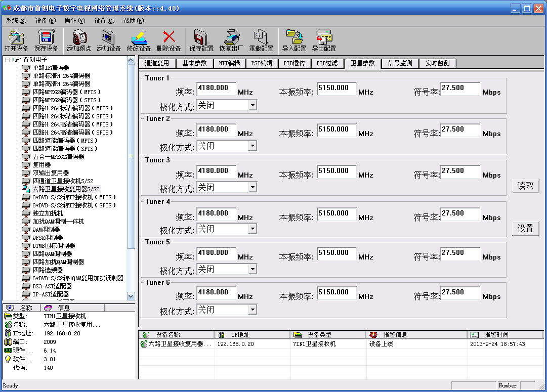Open the 设置(C) menu
The width and height of the screenshot is (547, 392).
104,21
